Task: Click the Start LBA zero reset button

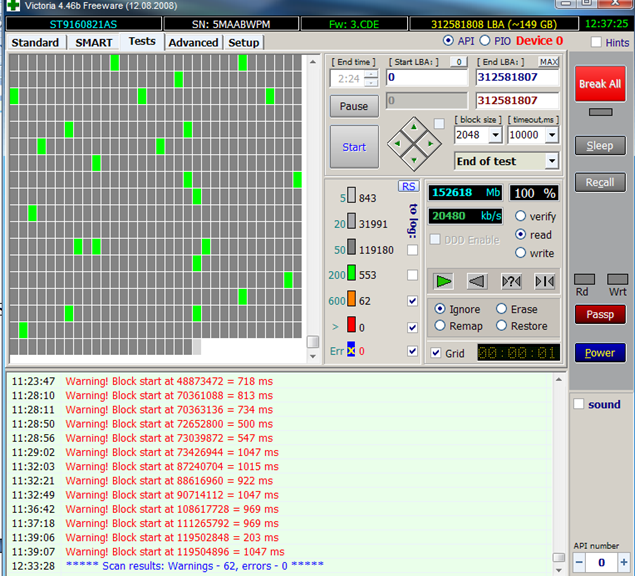Action: (x=459, y=62)
